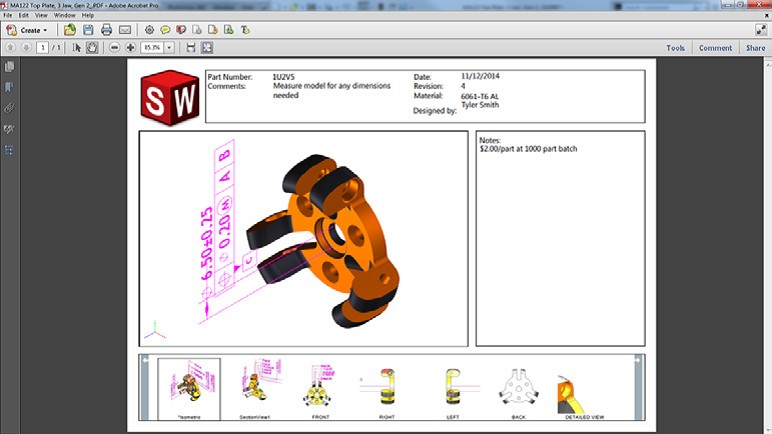Open the Bookmarks side panel
This screenshot has height=434, width=772.
coord(9,87)
